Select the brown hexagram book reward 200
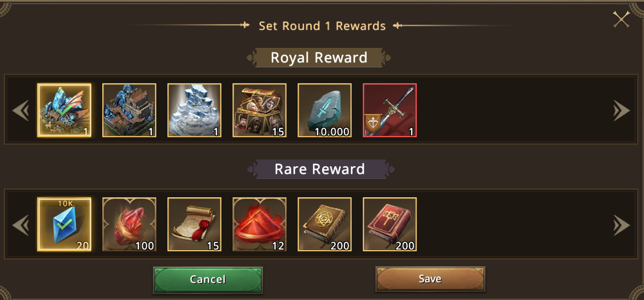This screenshot has width=644, height=300. tap(325, 224)
